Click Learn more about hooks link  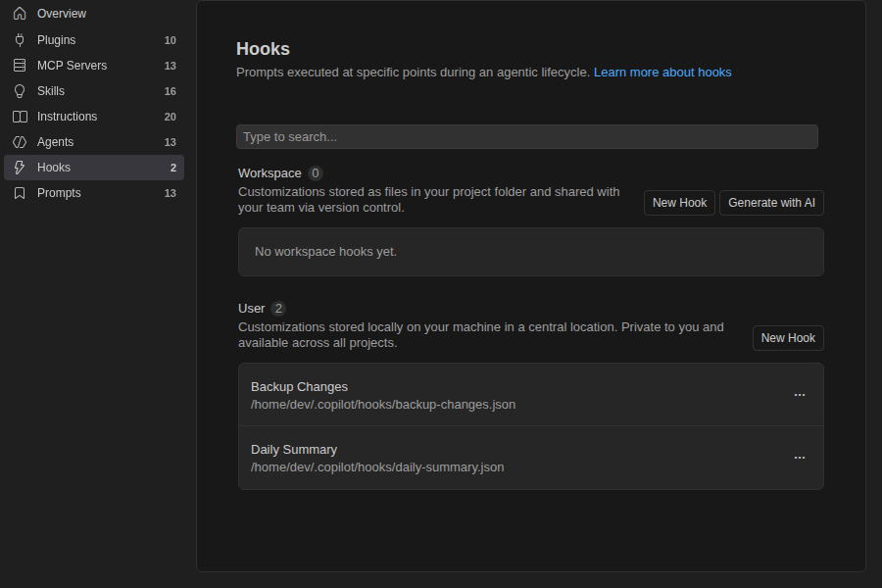(x=662, y=73)
